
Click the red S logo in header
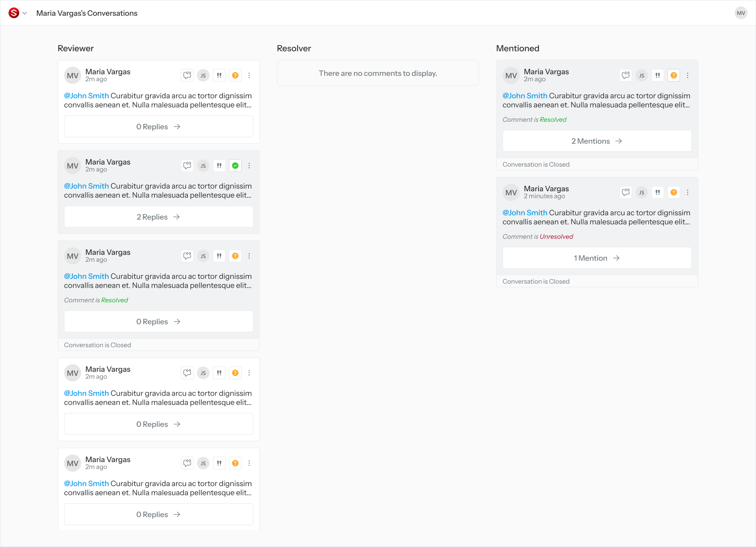pyautogui.click(x=14, y=13)
